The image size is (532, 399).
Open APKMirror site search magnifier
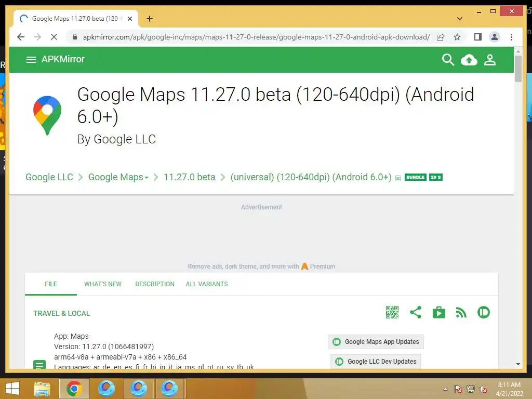point(448,60)
